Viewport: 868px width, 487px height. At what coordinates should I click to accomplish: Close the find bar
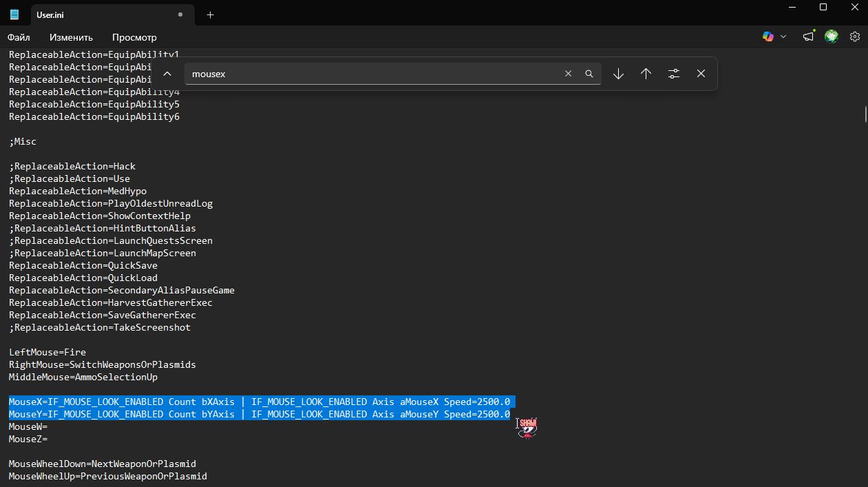[701, 74]
